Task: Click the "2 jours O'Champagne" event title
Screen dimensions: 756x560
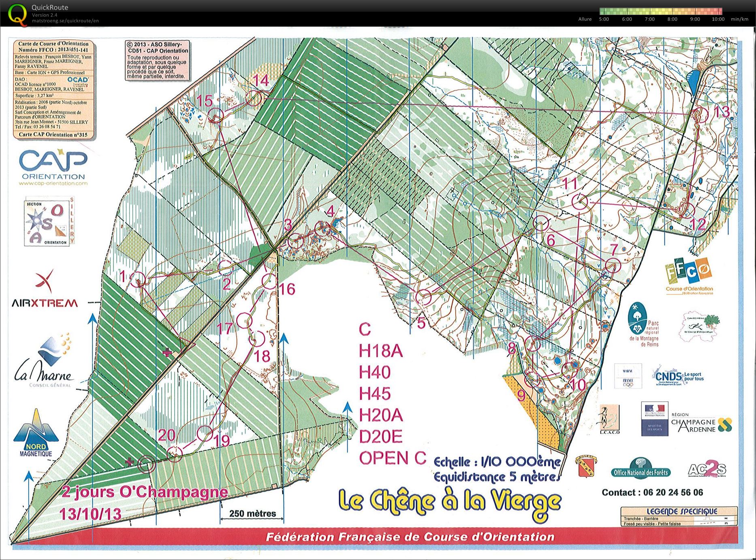Action: (x=145, y=492)
